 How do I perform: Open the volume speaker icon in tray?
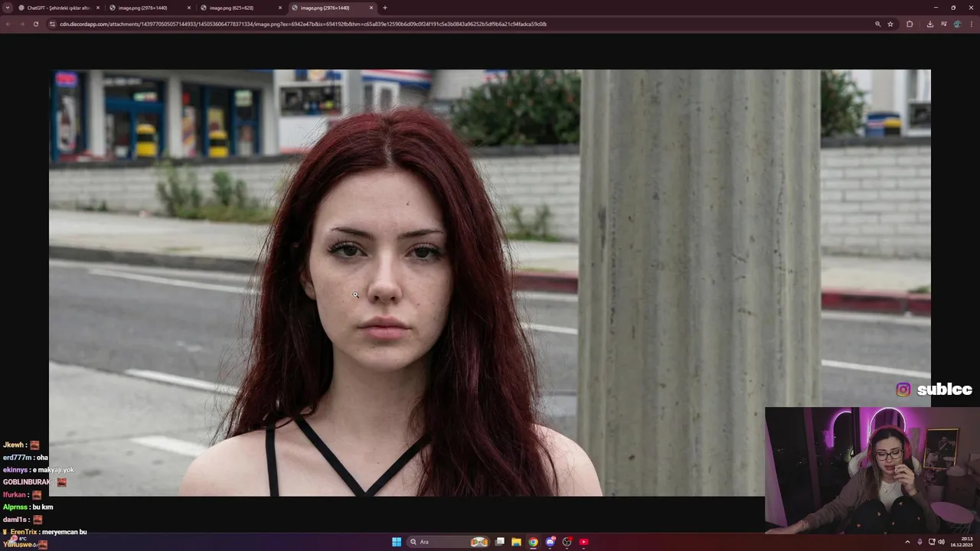click(941, 542)
